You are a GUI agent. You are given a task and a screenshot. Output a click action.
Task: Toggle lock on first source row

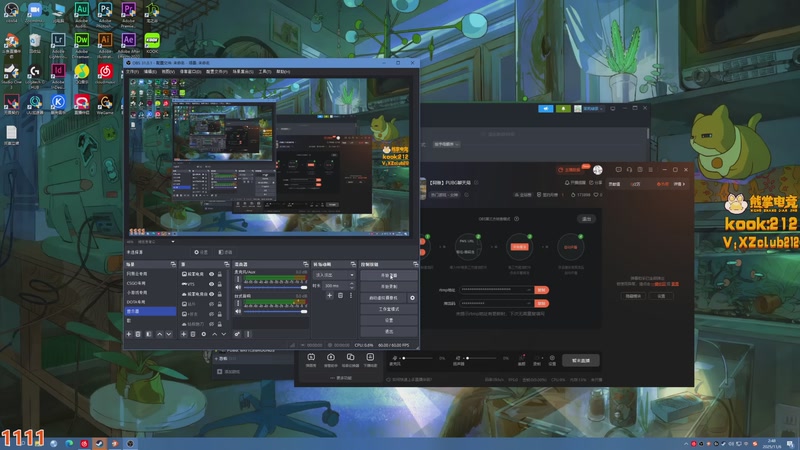[220, 274]
